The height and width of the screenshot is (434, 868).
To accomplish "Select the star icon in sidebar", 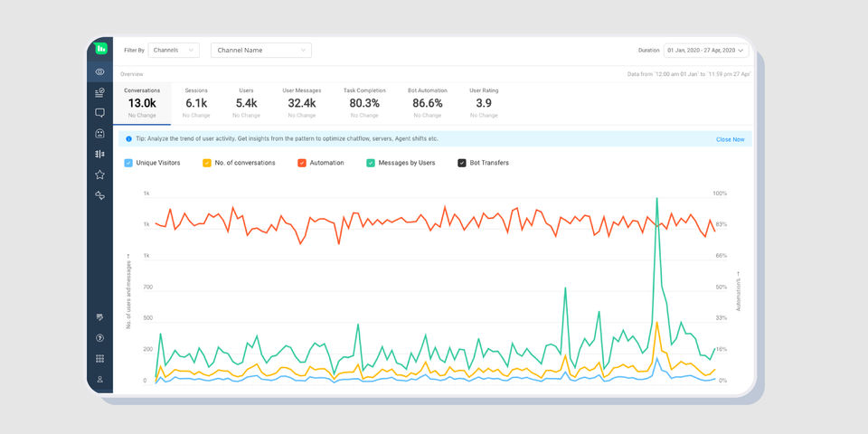I will 100,175.
